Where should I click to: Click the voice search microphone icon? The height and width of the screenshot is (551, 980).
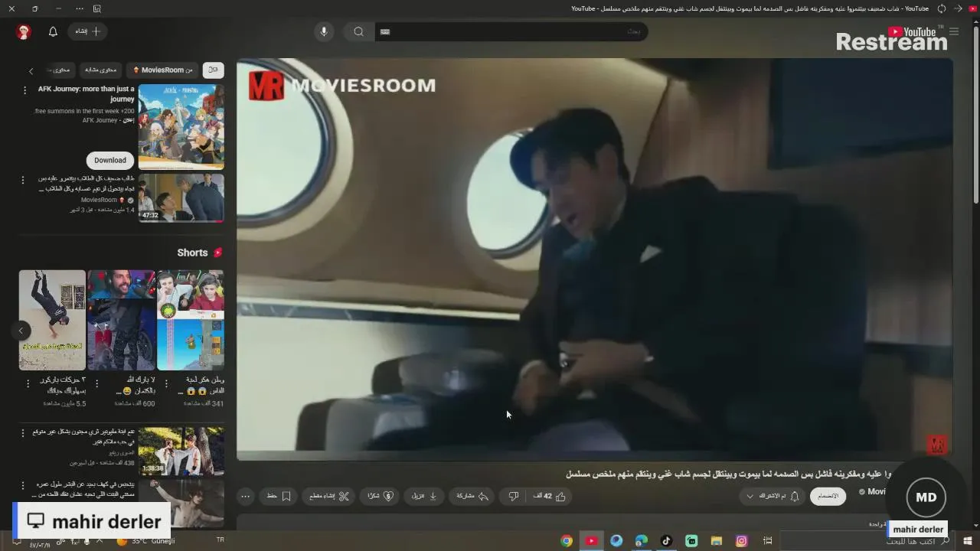324,31
